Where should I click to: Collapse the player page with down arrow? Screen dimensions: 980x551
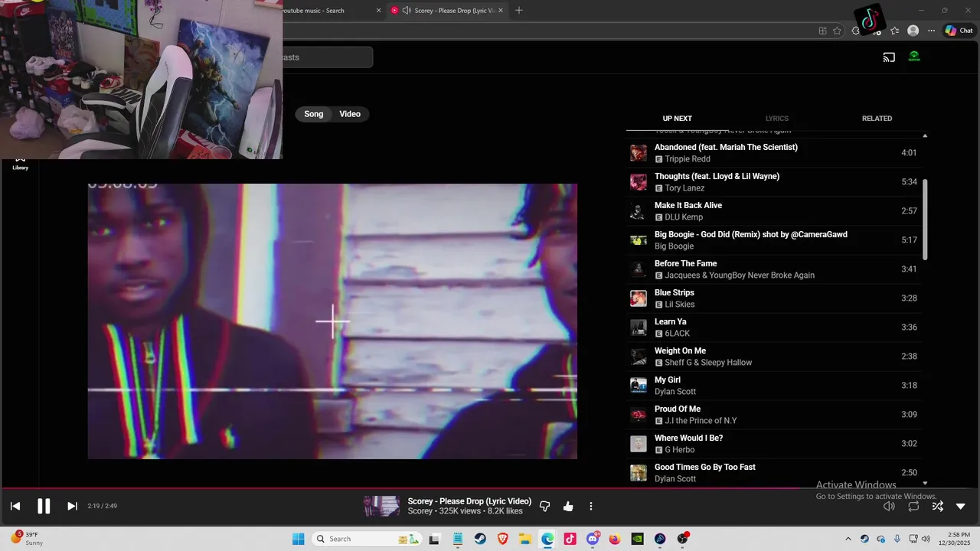click(x=961, y=506)
